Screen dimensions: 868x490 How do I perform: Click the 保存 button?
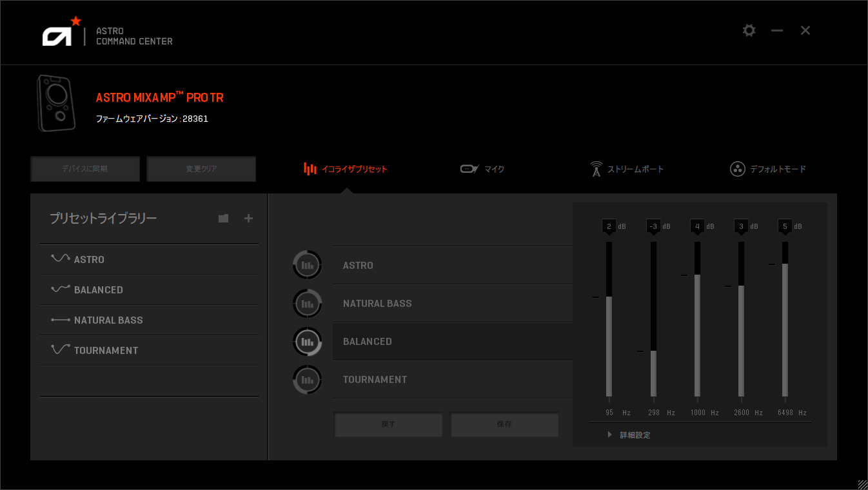click(504, 424)
